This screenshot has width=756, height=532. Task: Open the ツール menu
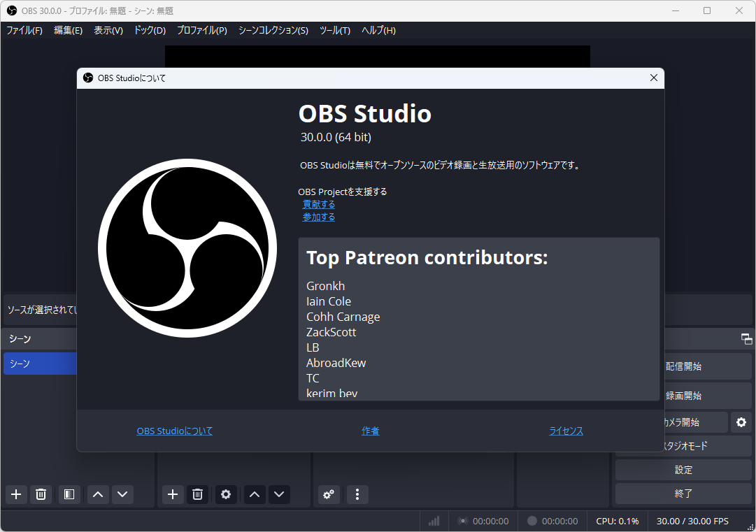[334, 30]
